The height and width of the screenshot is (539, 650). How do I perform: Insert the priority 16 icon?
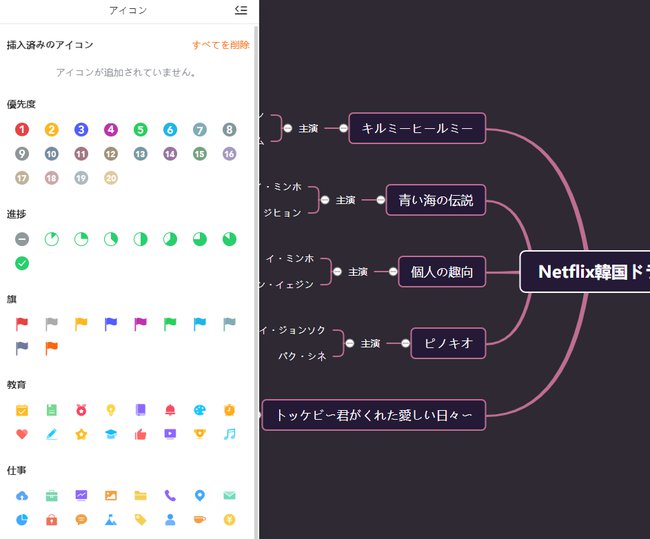pyautogui.click(x=229, y=154)
